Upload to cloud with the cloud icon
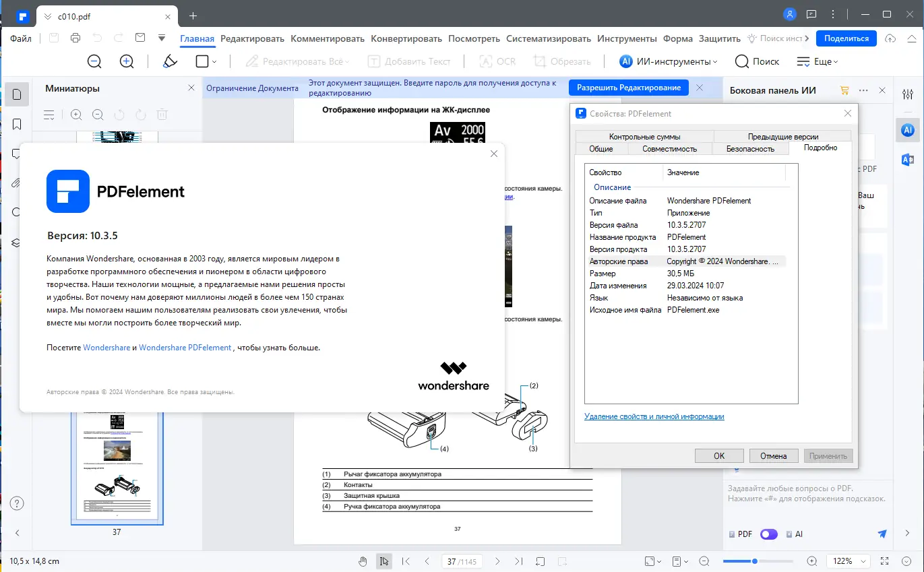 (x=890, y=38)
